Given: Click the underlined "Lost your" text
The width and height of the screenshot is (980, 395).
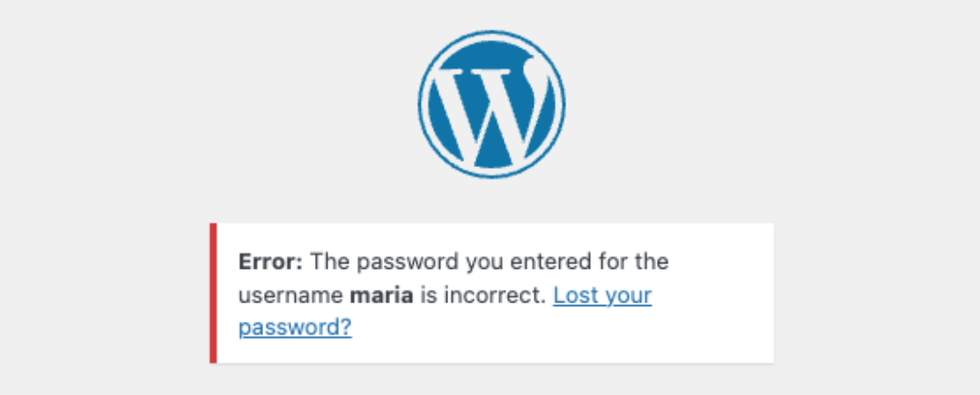Looking at the screenshot, I should [x=603, y=295].
